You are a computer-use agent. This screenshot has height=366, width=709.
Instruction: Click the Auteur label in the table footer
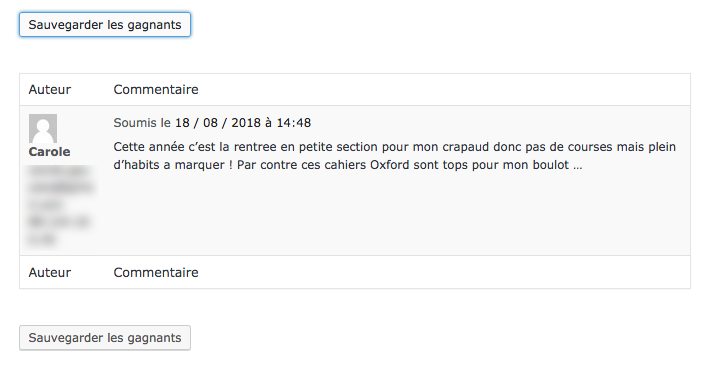pos(50,272)
